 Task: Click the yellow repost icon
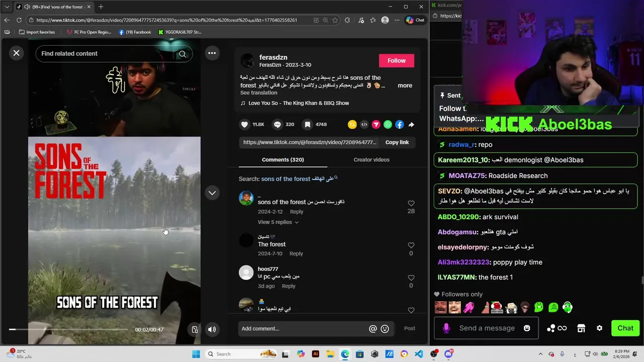[x=352, y=125]
